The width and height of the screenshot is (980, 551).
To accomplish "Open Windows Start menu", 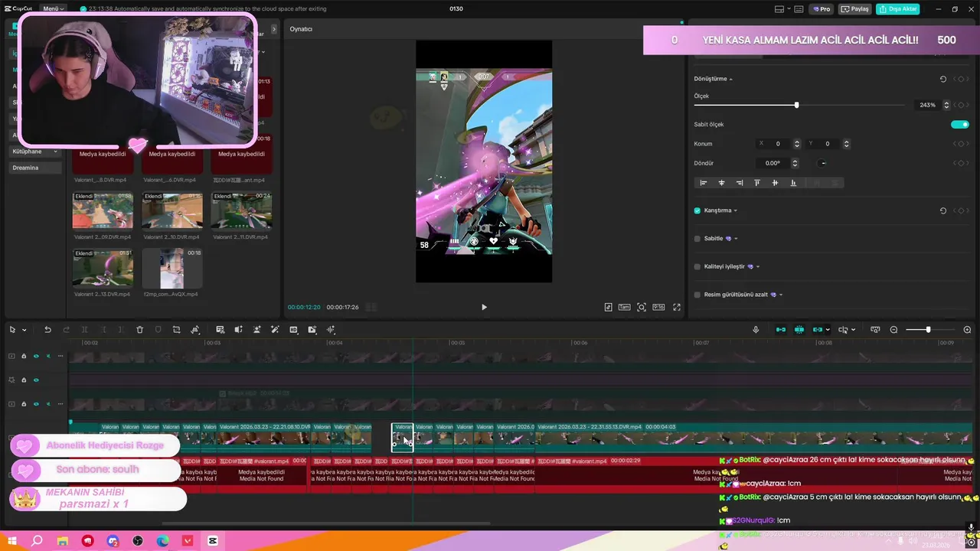I will [x=12, y=541].
